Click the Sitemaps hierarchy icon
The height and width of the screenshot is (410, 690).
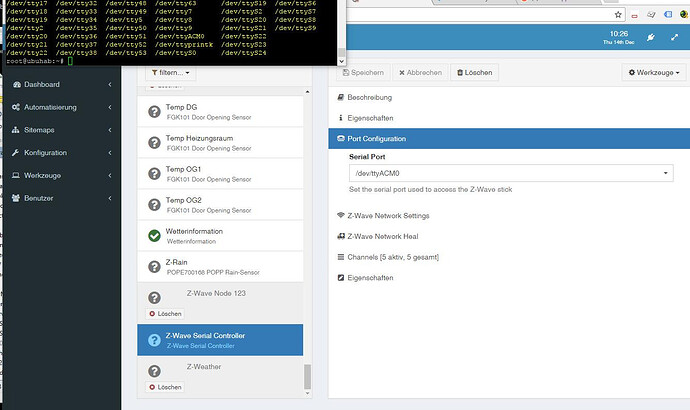(16, 130)
